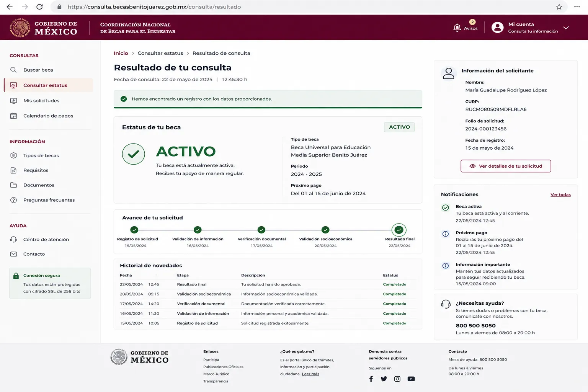
Task: Click the CURP value RUCM080509MDFLRLA6
Action: [496, 109]
